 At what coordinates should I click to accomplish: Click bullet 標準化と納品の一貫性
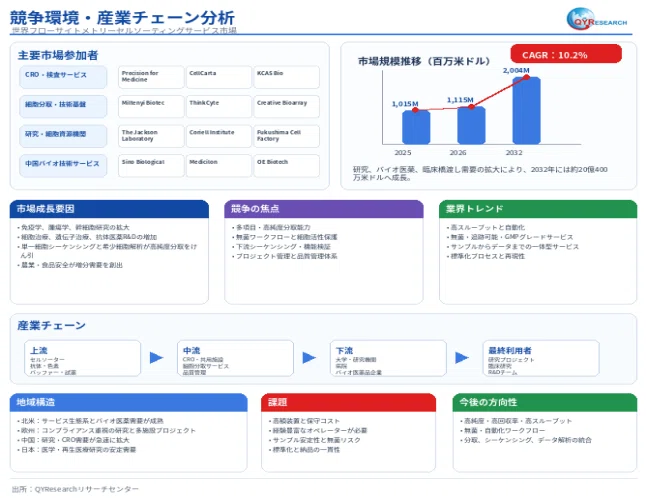(304, 450)
